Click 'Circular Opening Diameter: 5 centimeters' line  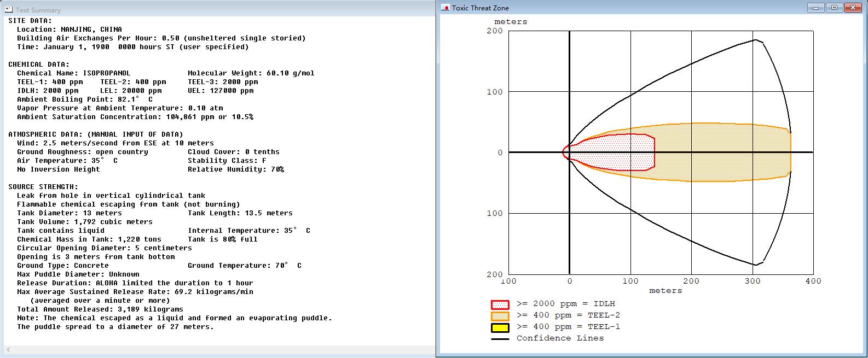[x=105, y=248]
